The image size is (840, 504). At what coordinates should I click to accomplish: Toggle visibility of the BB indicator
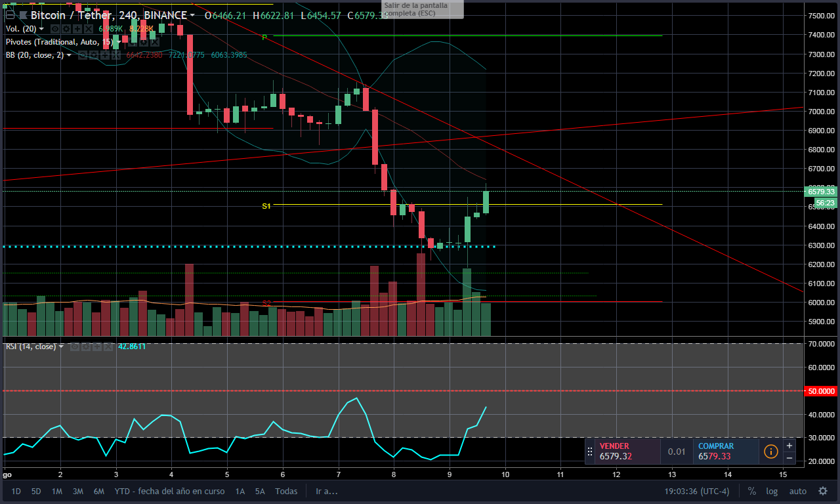click(83, 55)
